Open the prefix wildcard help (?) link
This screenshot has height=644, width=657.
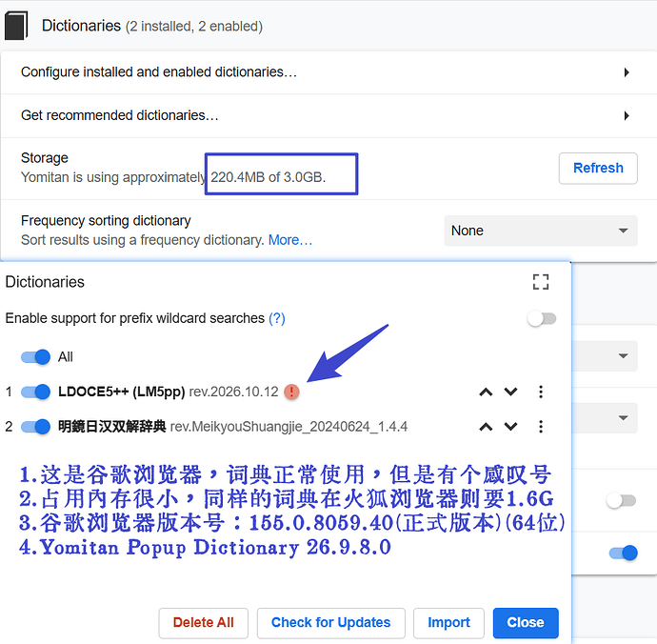click(276, 318)
